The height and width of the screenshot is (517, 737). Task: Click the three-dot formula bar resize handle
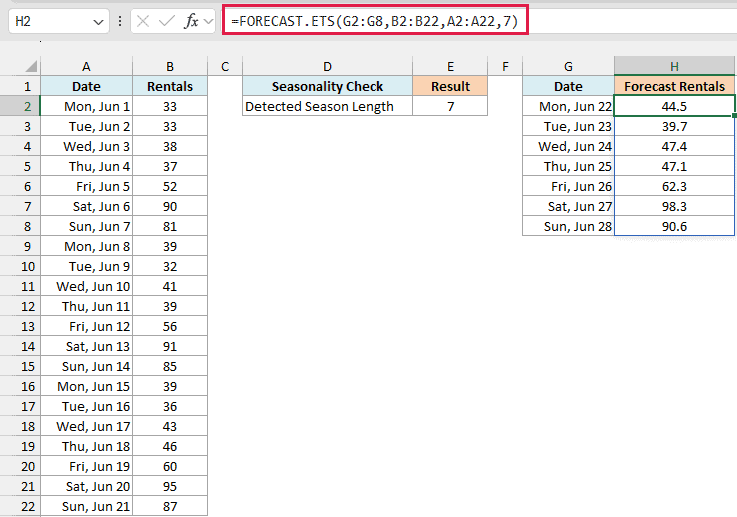point(120,21)
